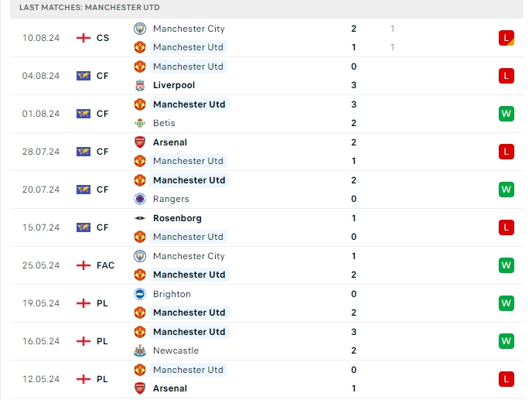Click the Arsenal crest in 28.07.24 match
532x400 pixels.
140,142
